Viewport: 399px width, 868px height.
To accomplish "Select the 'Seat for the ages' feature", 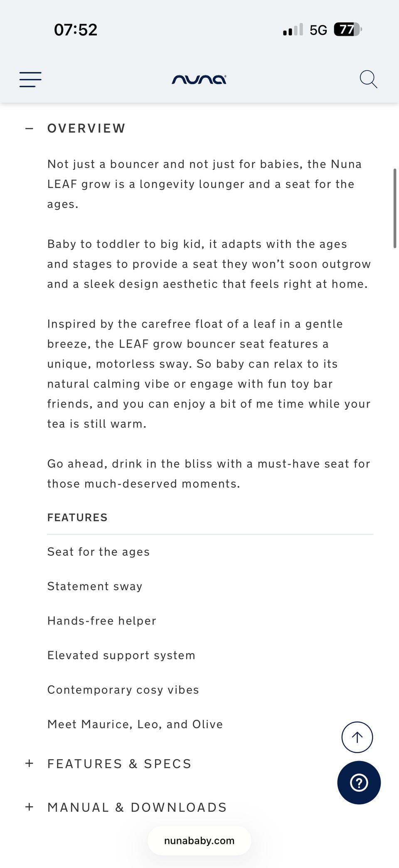I will coord(99,552).
